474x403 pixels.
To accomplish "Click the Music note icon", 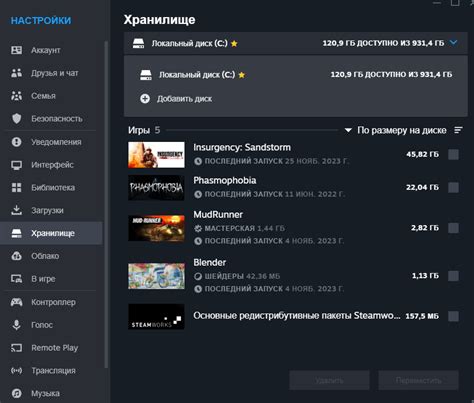I will (x=16, y=393).
